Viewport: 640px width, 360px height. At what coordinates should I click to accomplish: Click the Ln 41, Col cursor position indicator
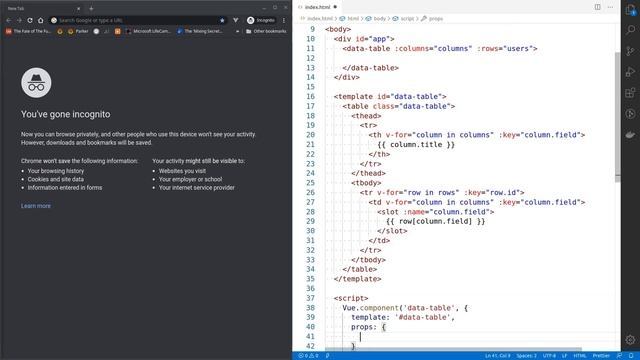coord(498,356)
